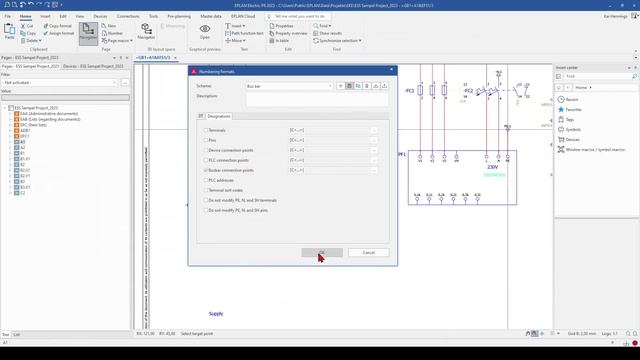Open the graphical preview with the eye icon
Screen dimensions: 640x360
click(205, 29)
